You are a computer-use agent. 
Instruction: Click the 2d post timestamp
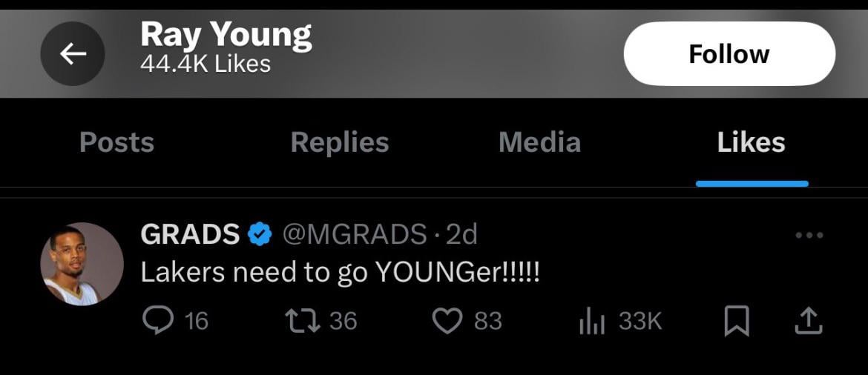point(461,234)
